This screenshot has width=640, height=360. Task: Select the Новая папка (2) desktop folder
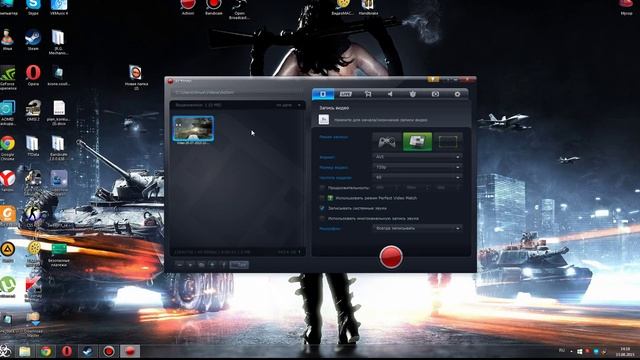(136, 77)
